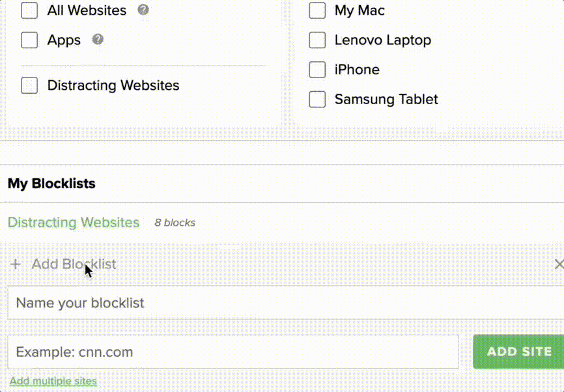Expand the Distracting Websites blocklist row
Viewport: 564px width, 392px height.
[73, 222]
